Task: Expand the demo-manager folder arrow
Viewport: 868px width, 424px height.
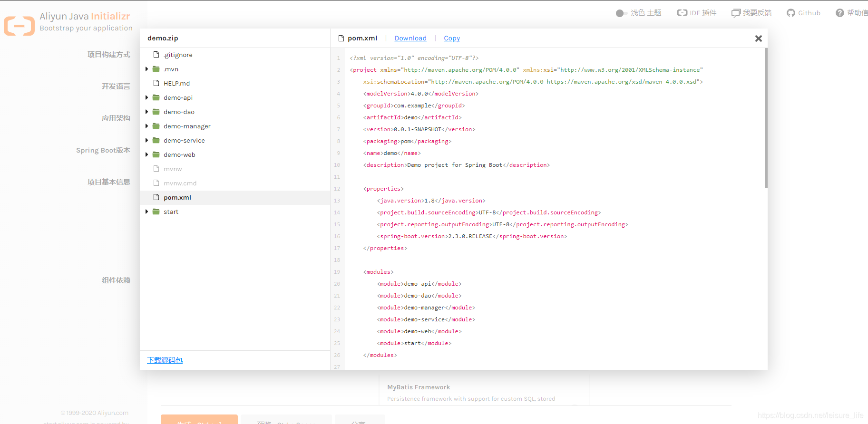Action: coord(146,126)
